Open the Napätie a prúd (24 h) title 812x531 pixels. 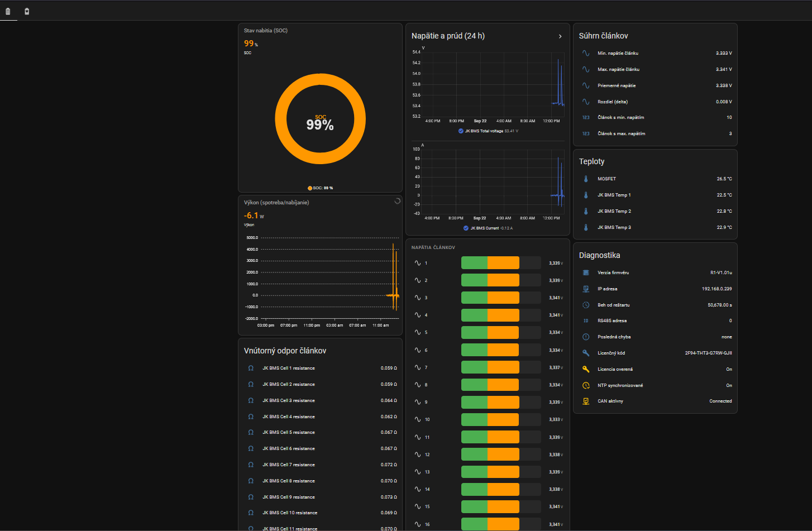click(448, 36)
